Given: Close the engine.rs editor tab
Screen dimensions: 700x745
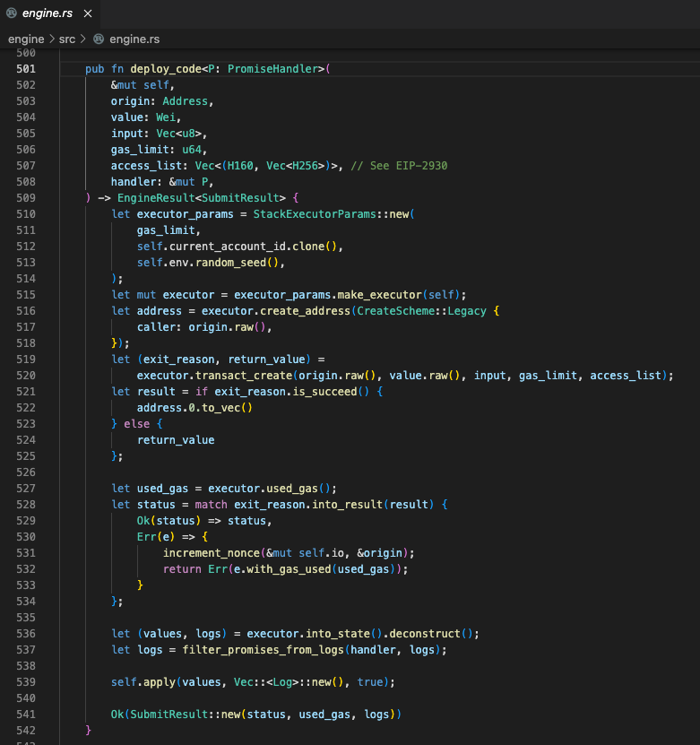Looking at the screenshot, I should pyautogui.click(x=86, y=14).
